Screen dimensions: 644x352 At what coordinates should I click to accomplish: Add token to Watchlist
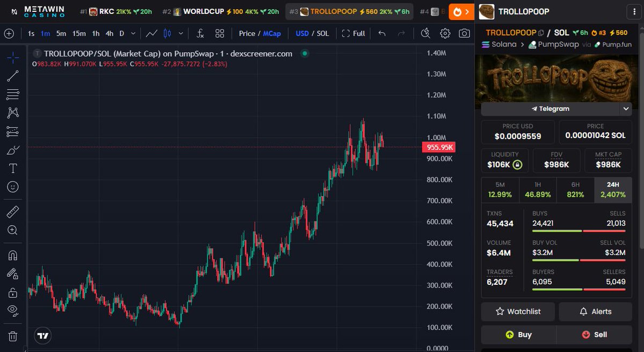point(518,311)
